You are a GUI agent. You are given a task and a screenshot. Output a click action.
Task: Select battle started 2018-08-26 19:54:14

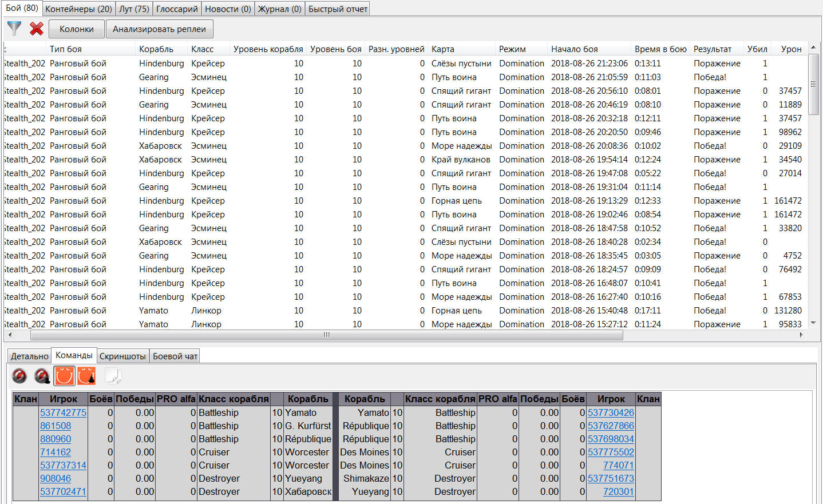coord(405,160)
